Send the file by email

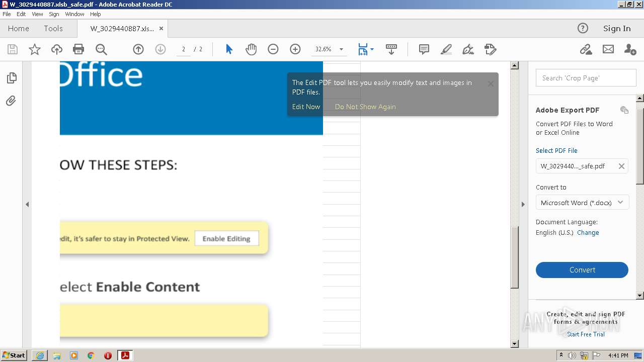(608, 49)
